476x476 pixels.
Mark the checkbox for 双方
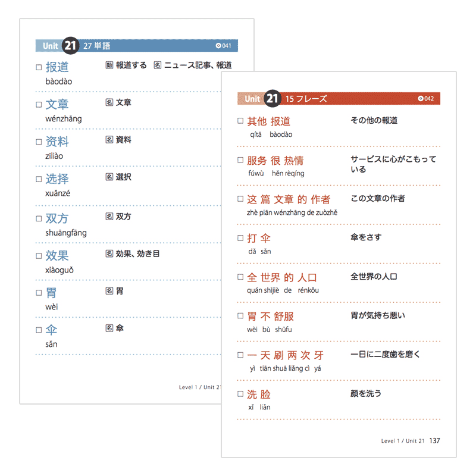(39, 218)
